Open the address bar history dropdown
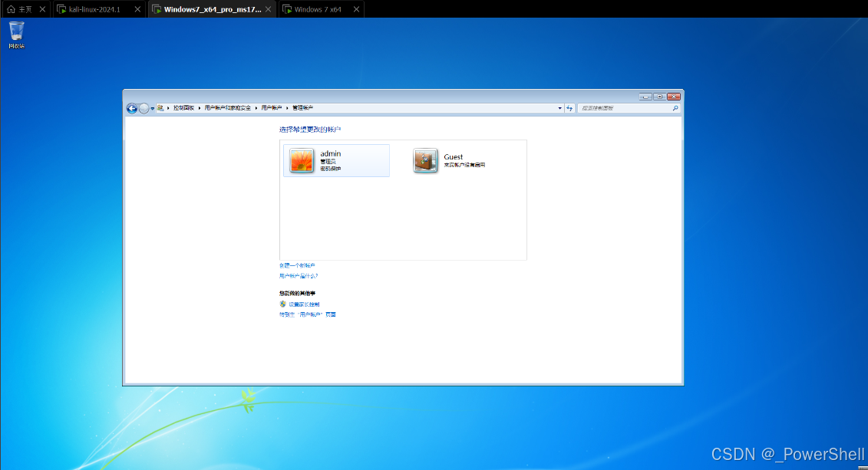868x470 pixels. point(559,108)
